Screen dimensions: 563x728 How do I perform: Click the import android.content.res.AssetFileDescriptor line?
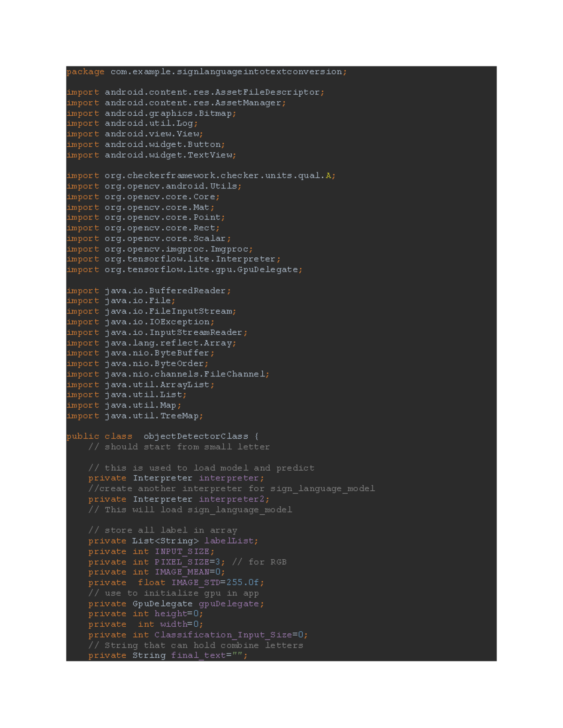click(x=195, y=92)
